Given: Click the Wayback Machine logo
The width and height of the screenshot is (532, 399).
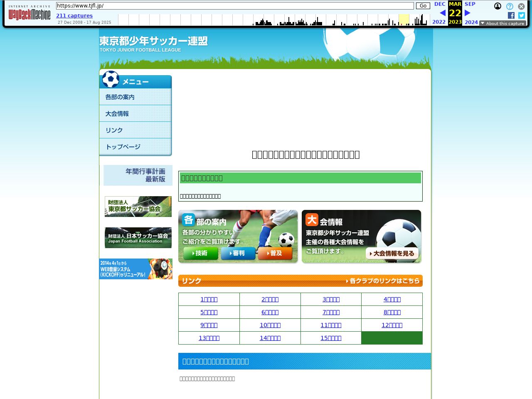Looking at the screenshot, I should (30, 14).
